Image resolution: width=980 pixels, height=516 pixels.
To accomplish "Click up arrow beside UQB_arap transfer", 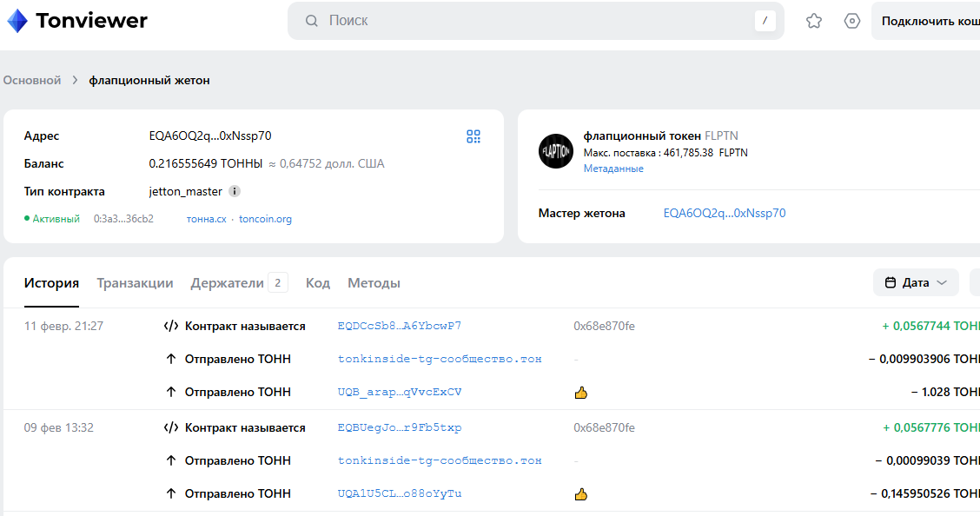I will pyautogui.click(x=170, y=393).
